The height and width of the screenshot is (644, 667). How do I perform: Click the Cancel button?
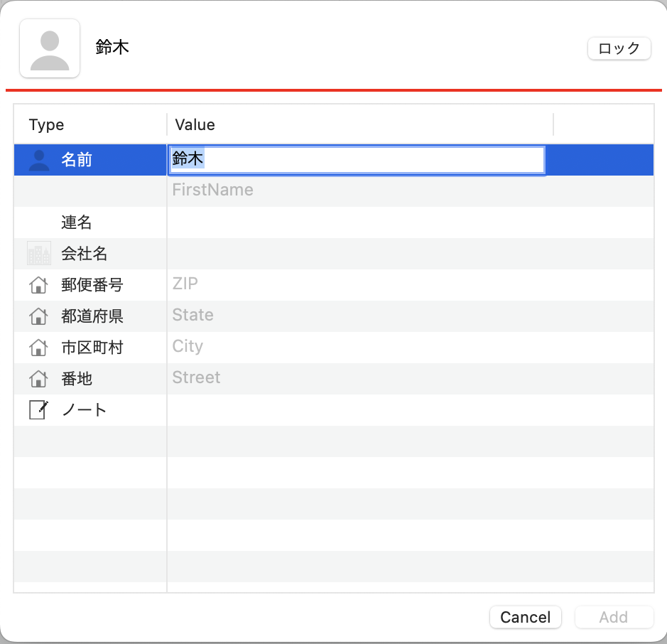click(x=526, y=617)
